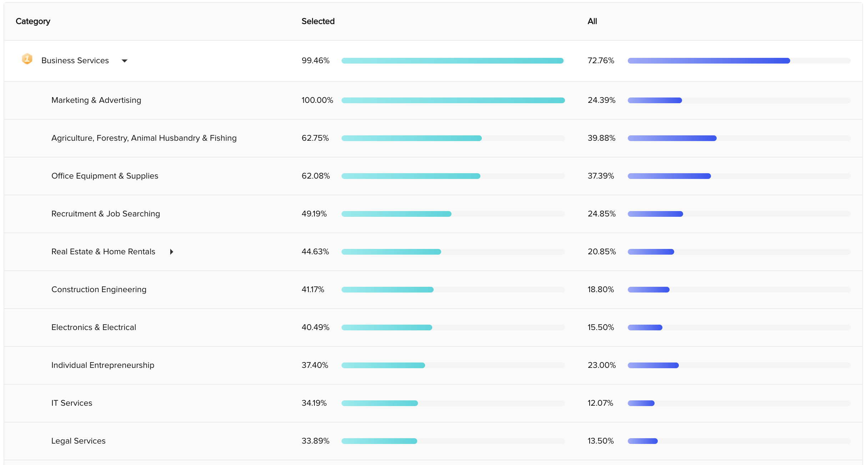Image resolution: width=868 pixels, height=465 pixels.
Task: Click the 44.63% selected value
Action: coord(315,252)
